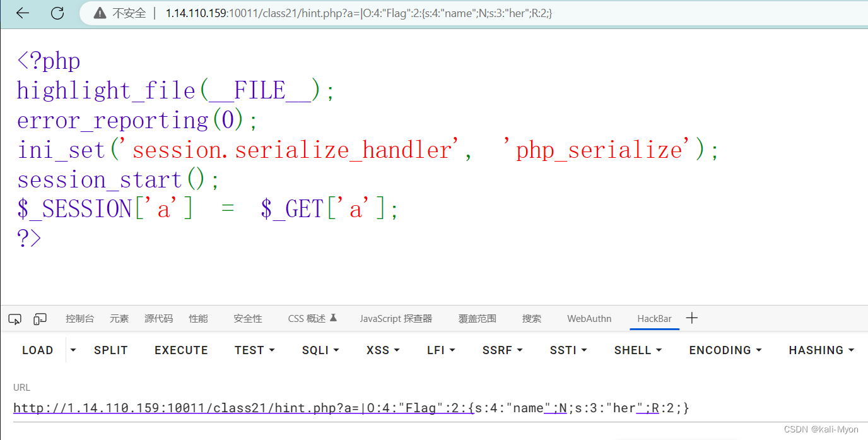Open the 搜索 panel in DevTools
The height and width of the screenshot is (440, 868).
[532, 319]
